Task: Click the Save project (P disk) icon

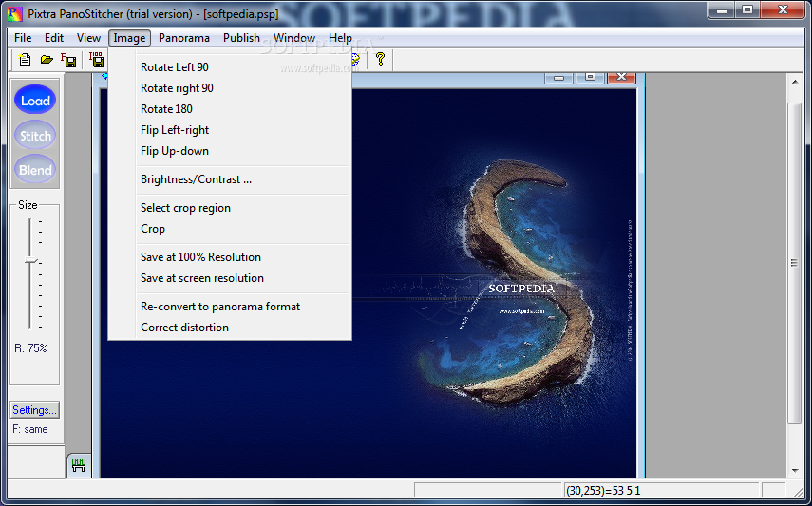Action: pos(69,60)
